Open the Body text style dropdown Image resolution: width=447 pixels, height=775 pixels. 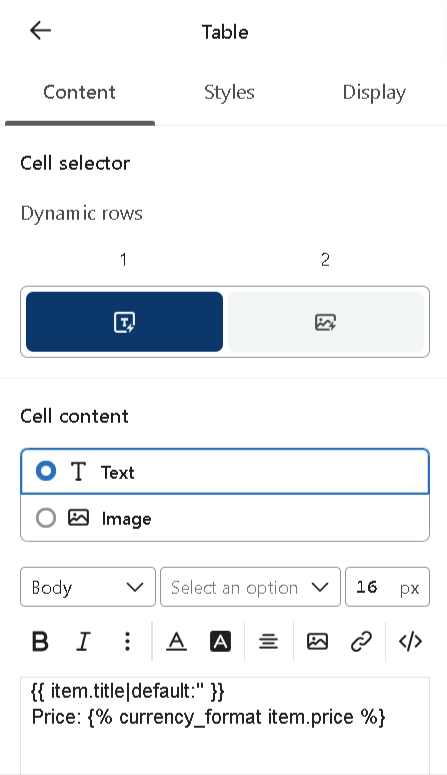[x=88, y=587]
